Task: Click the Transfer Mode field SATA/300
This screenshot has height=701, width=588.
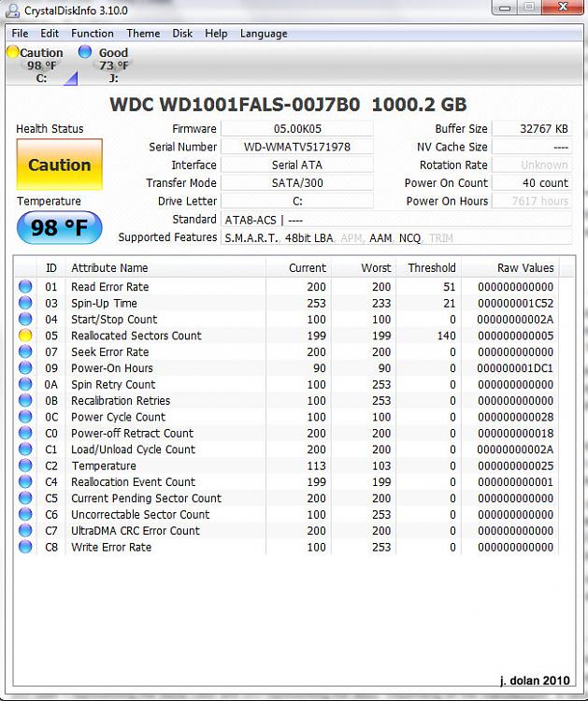Action: (297, 183)
